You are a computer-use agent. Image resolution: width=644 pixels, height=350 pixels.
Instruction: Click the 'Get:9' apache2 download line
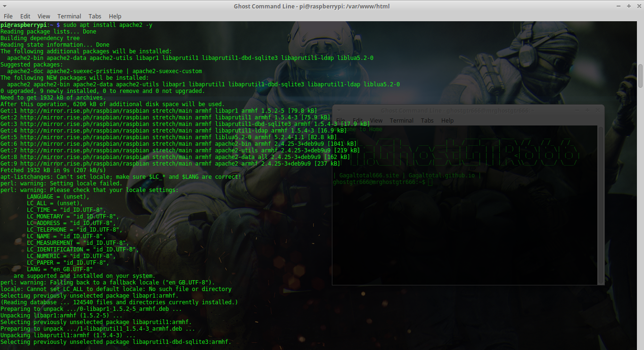coord(170,164)
